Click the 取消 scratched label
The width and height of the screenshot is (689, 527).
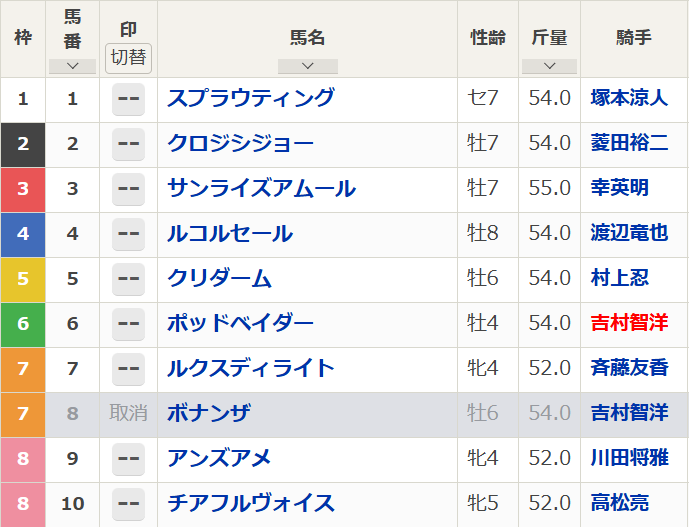tap(128, 414)
